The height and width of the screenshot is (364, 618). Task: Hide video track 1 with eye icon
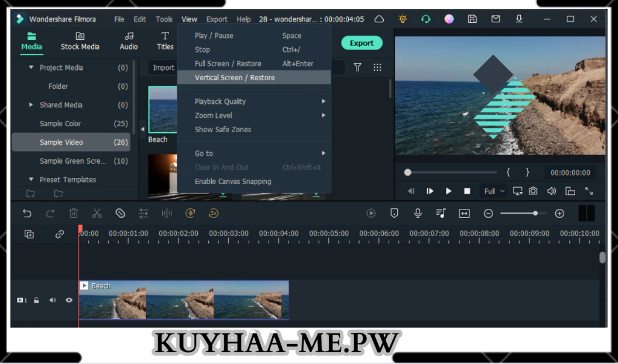tap(69, 300)
